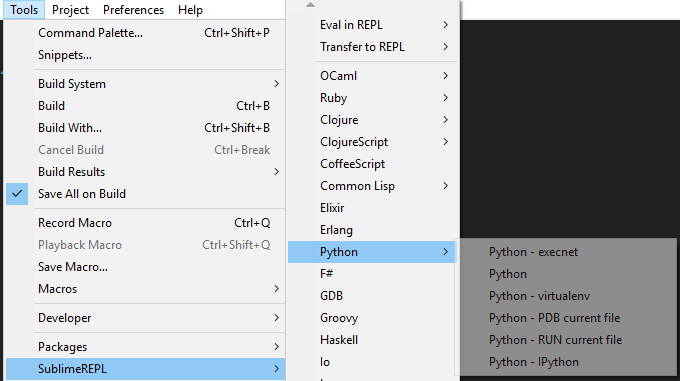Screen dimensions: 680x381
Task: Expand the Macros submenu
Action: tap(145, 289)
